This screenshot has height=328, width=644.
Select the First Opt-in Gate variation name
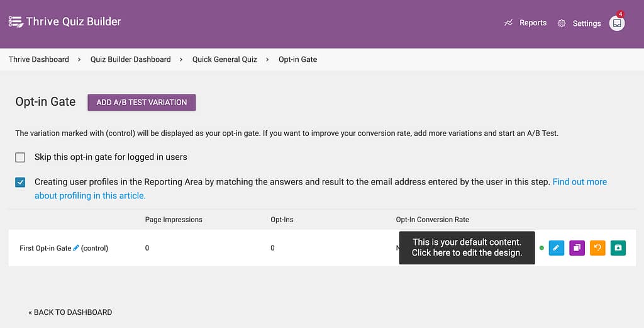[45, 248]
